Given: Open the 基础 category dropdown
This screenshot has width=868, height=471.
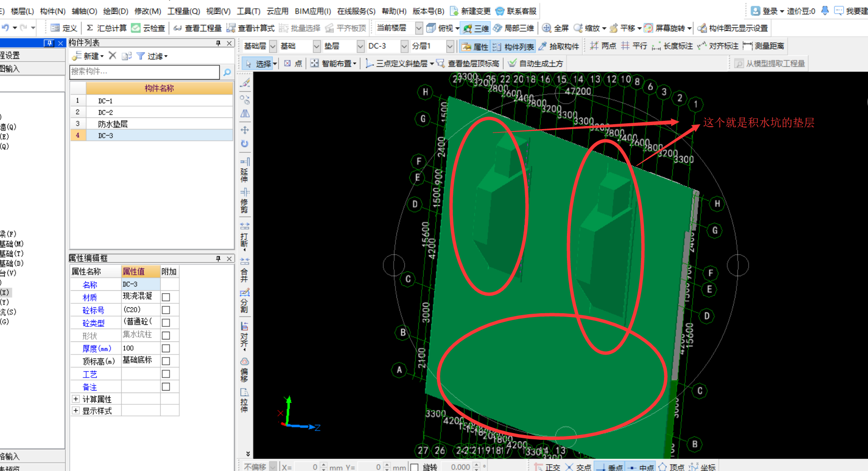Looking at the screenshot, I should coord(317,46).
